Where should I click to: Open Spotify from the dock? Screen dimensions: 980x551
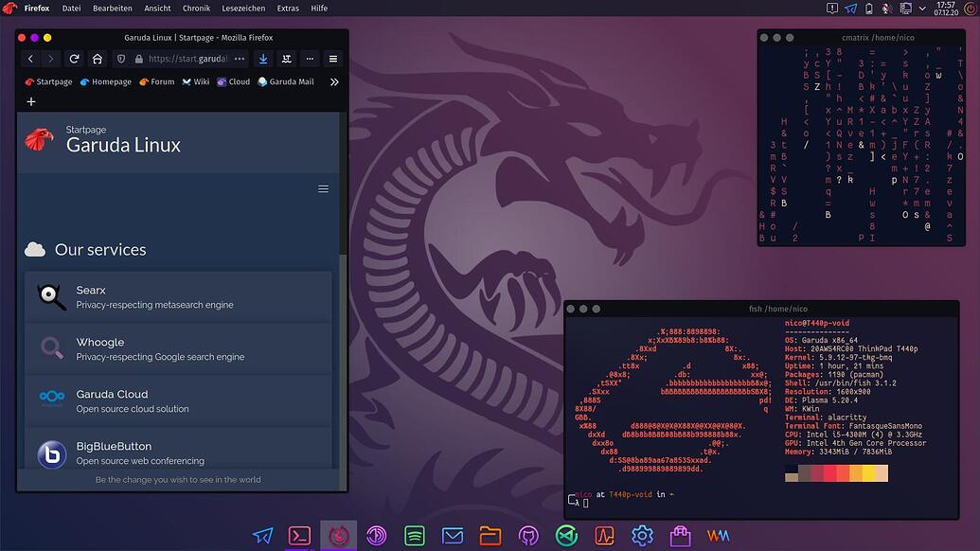(414, 536)
